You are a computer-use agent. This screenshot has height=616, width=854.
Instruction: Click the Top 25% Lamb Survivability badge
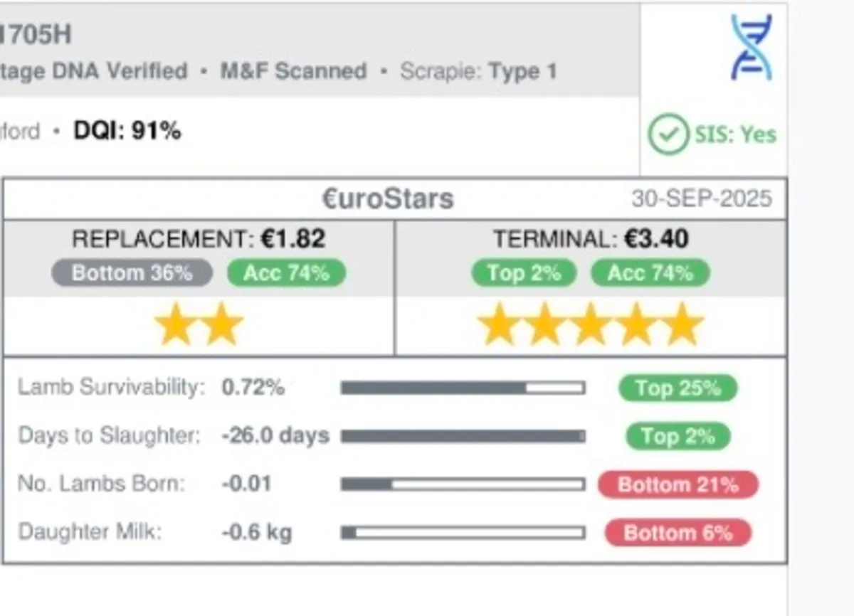(x=678, y=388)
